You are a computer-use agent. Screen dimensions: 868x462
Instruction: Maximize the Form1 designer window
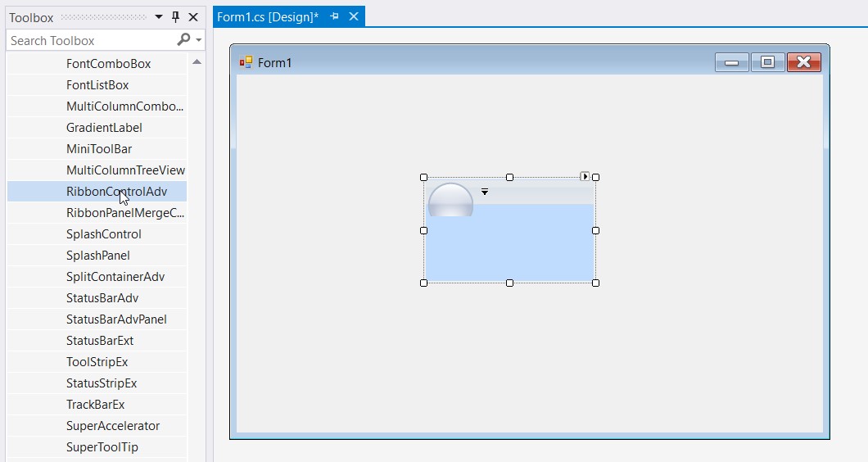767,62
